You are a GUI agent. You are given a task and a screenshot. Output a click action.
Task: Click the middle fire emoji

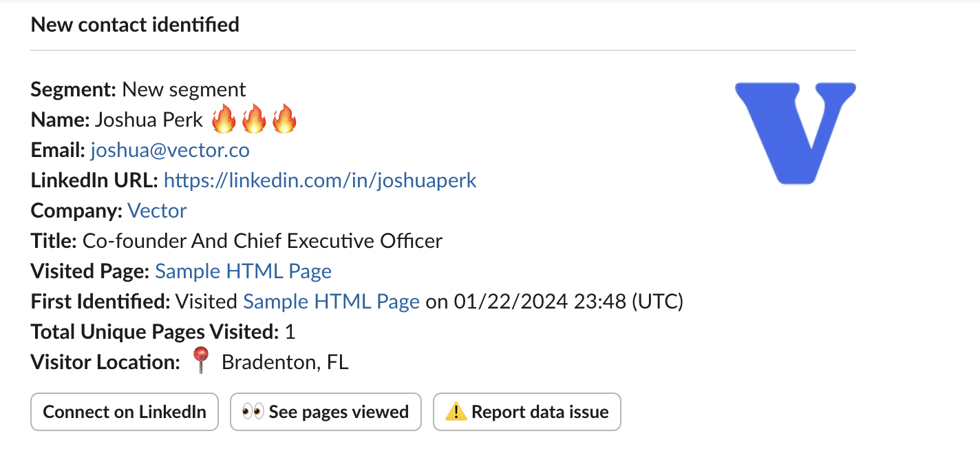254,120
